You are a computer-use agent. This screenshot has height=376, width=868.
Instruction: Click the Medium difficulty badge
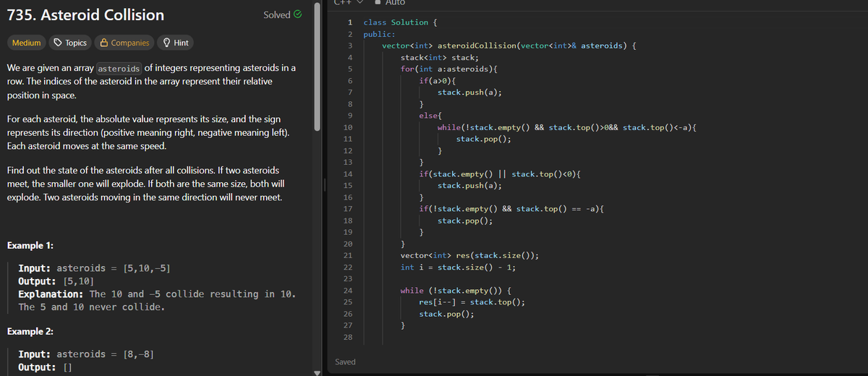point(27,43)
